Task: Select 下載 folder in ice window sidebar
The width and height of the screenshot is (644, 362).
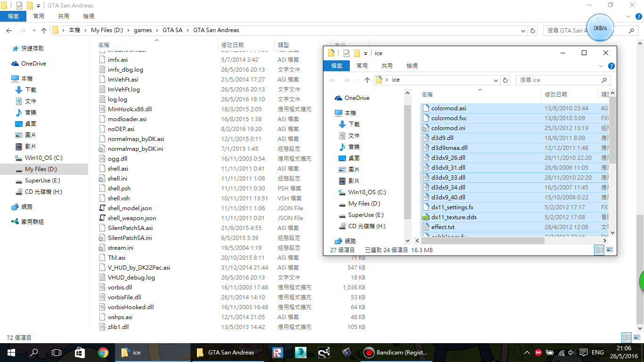Action: (x=354, y=124)
